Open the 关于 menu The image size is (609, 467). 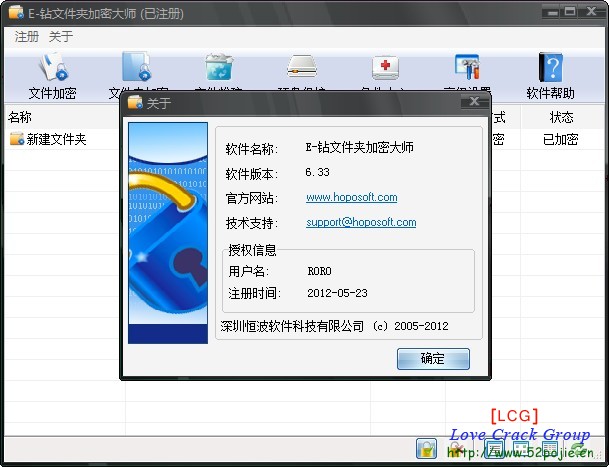(x=61, y=37)
